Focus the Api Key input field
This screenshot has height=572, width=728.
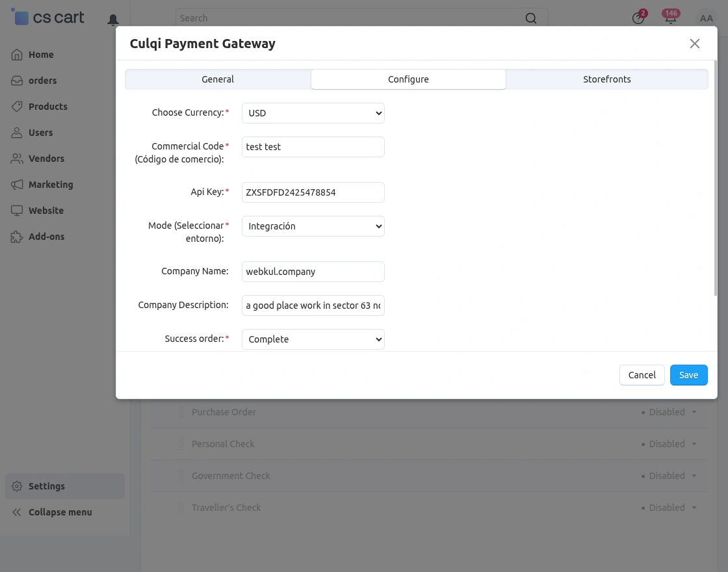(313, 192)
